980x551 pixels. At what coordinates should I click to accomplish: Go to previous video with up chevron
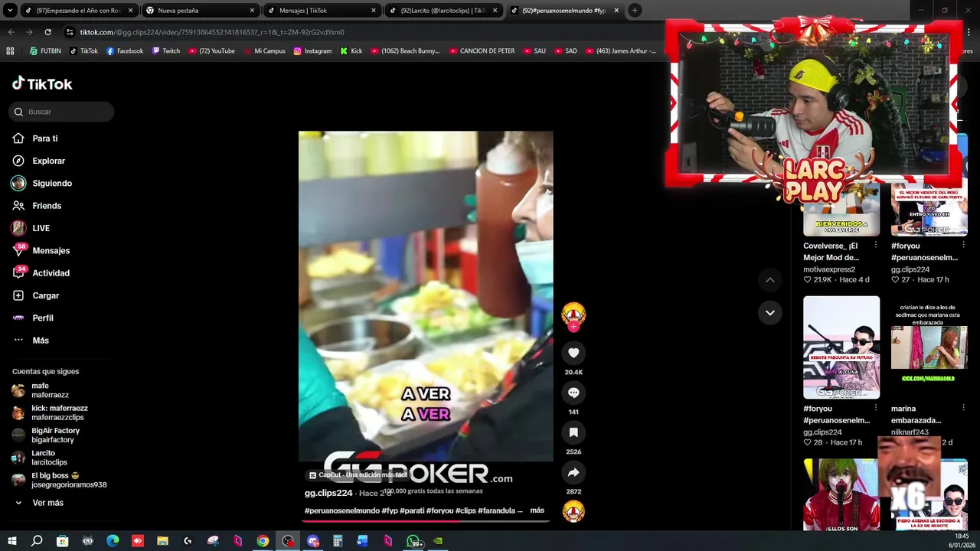(x=770, y=280)
